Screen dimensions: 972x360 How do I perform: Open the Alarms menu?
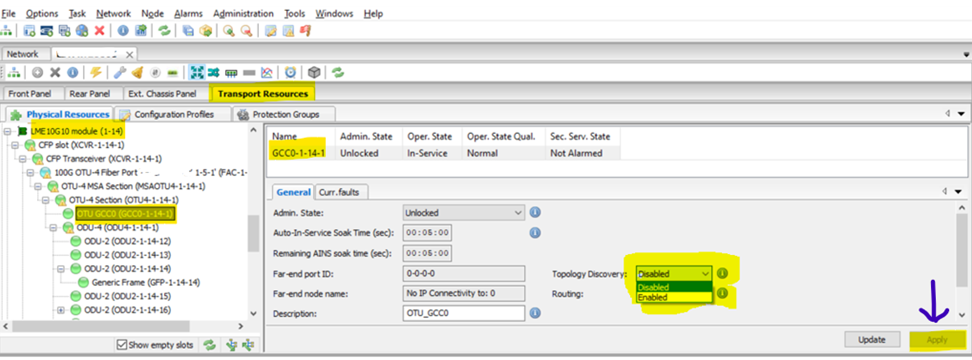pyautogui.click(x=188, y=13)
